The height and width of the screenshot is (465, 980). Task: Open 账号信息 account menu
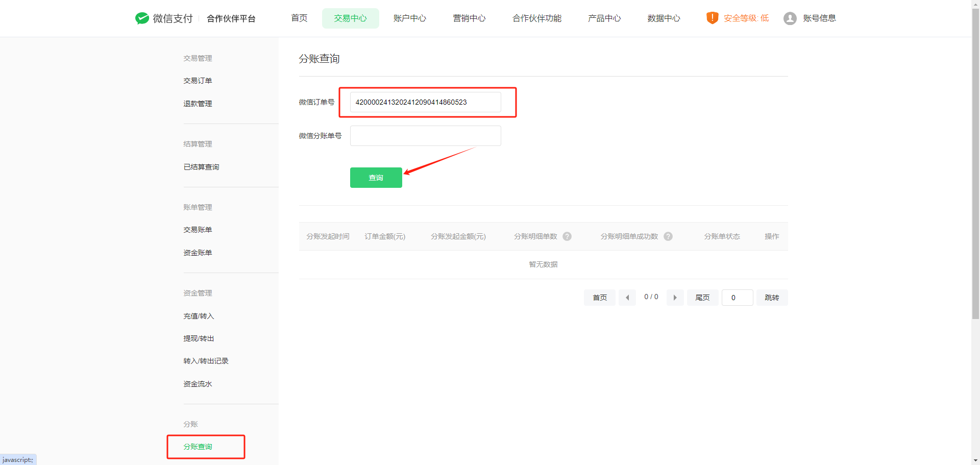tap(819, 18)
